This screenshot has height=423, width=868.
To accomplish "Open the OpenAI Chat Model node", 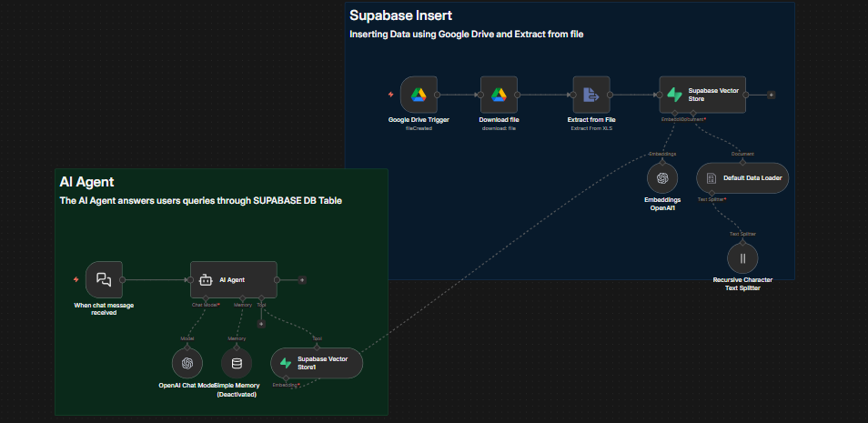I will tap(187, 363).
